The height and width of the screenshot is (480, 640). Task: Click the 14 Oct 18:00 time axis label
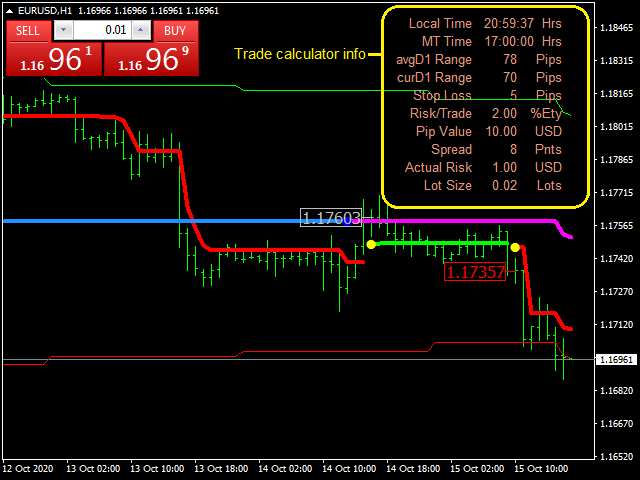click(x=413, y=469)
